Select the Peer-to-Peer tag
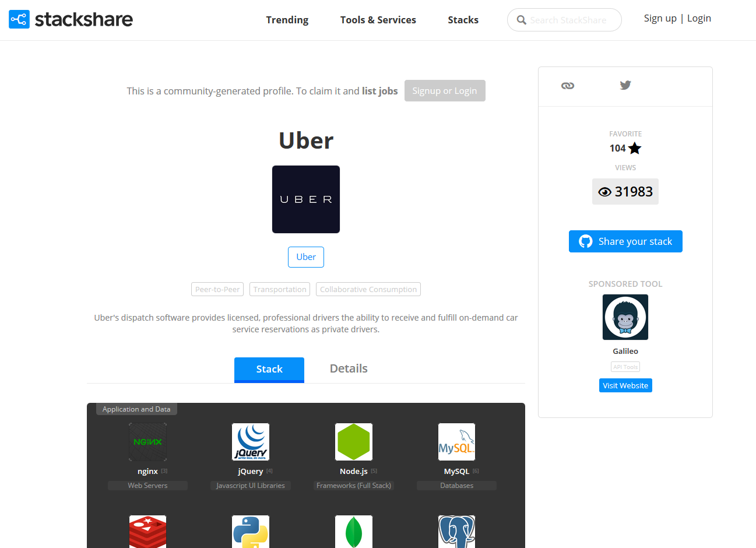The width and height of the screenshot is (756, 548). click(x=217, y=289)
